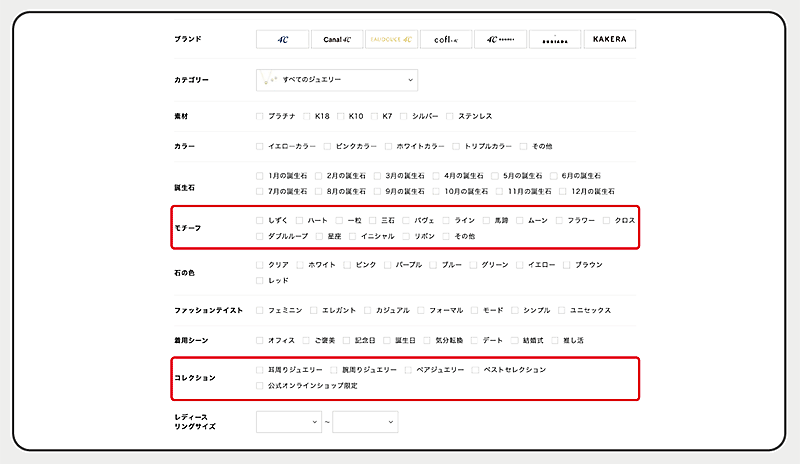Viewport: 800px width, 464px height.
Task: Select the KAKERA brand logo
Action: click(609, 39)
